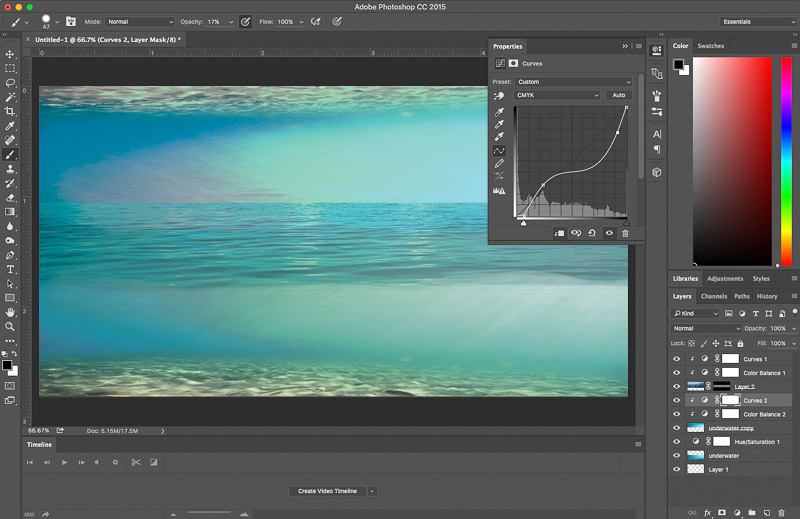Click the Auto button in Curves
Viewport: 800px width, 519px height.
coord(619,95)
